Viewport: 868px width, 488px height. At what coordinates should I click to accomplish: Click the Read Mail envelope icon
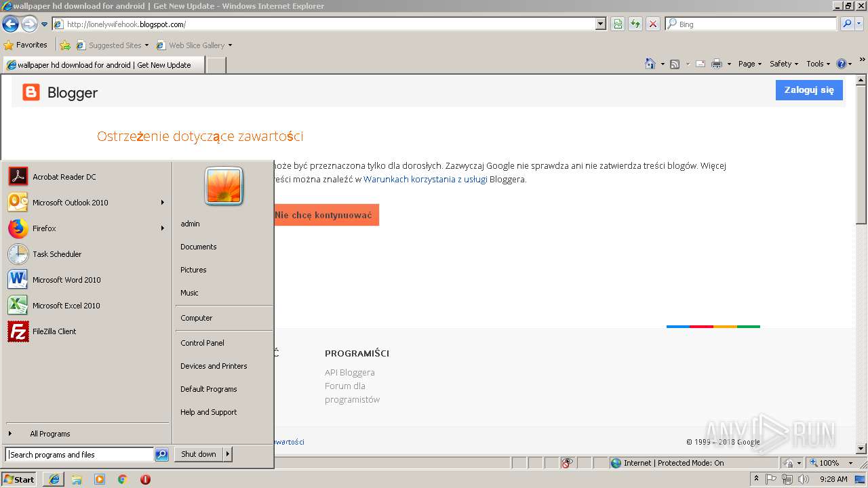tap(700, 64)
